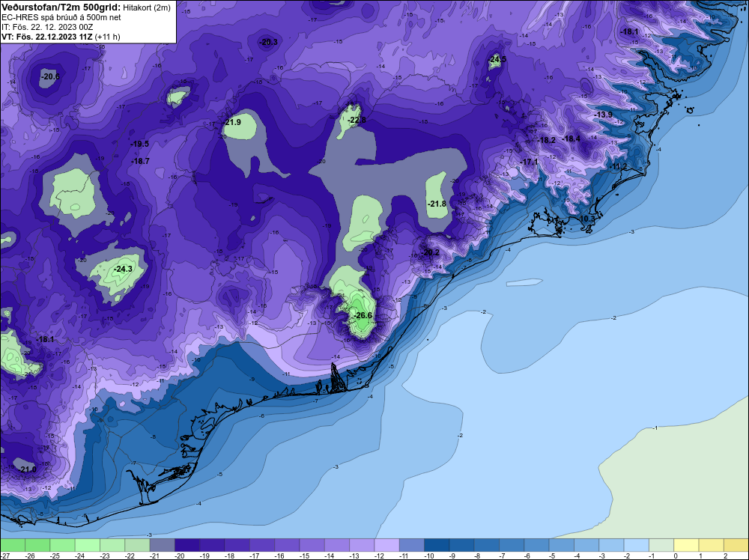Click the -26.6 temperature label on the map
The height and width of the screenshot is (560, 749).
point(363,316)
